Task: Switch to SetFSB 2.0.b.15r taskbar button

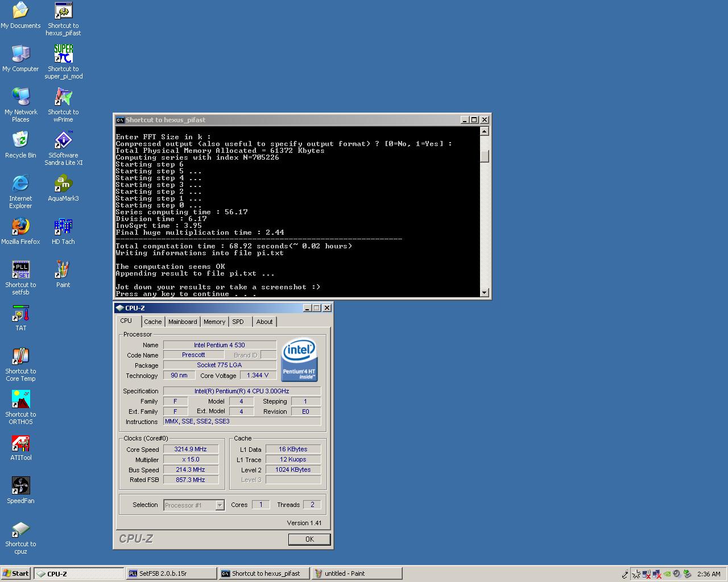Action: 171,573
